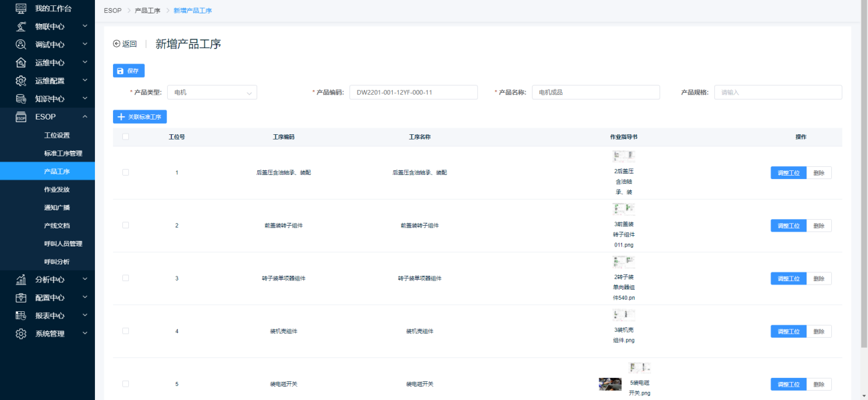Click the 调试中心 sidebar icon
Image resolution: width=868 pixels, height=400 pixels.
(x=21, y=45)
